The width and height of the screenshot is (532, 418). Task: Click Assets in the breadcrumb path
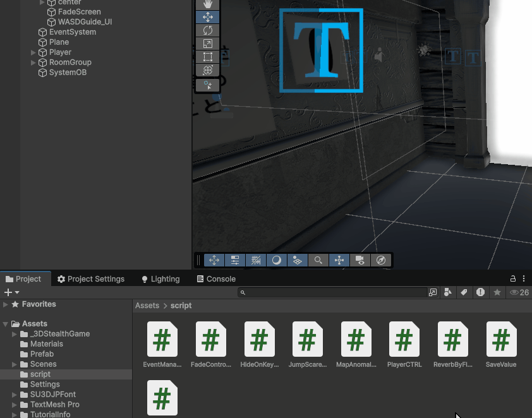tap(147, 306)
